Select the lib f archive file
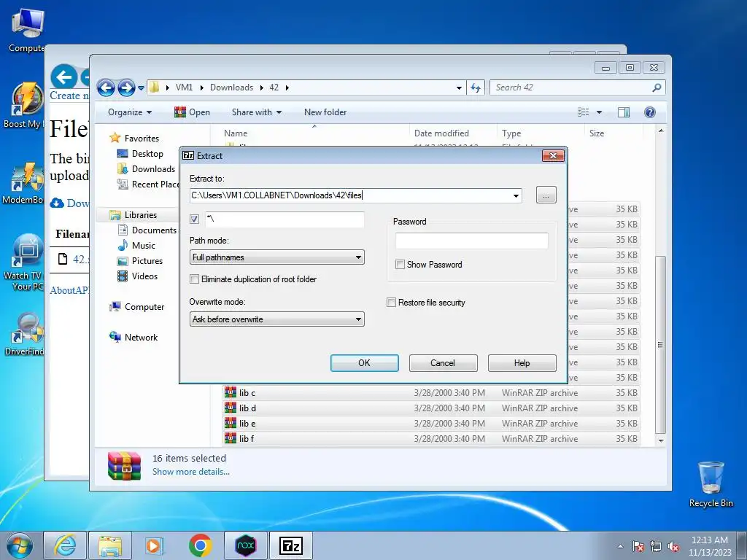The width and height of the screenshot is (747, 560). 430,438
